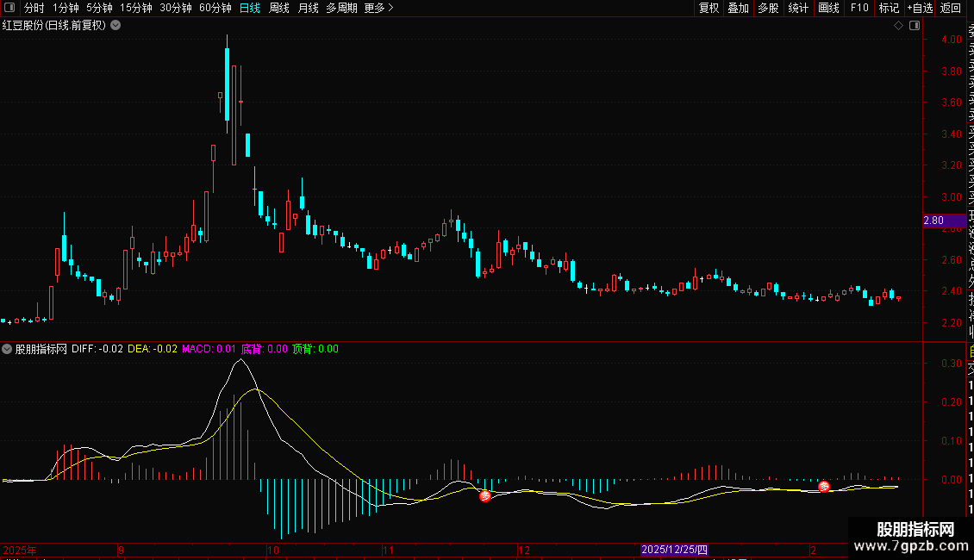Click the 红豆股份(日线.前复权) title

tap(54, 26)
